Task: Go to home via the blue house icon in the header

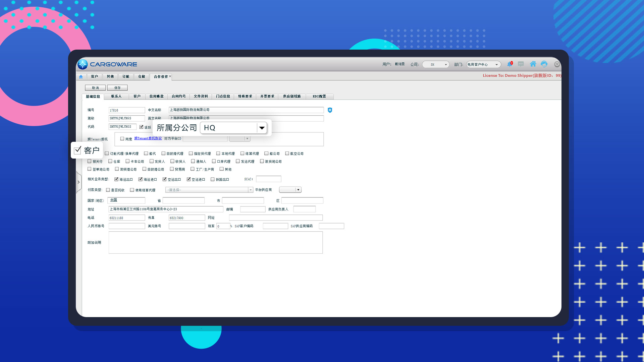Action: pyautogui.click(x=533, y=64)
